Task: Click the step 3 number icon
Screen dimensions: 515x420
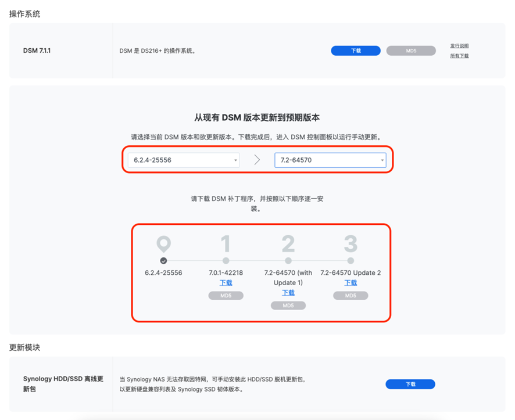Action: (x=351, y=244)
